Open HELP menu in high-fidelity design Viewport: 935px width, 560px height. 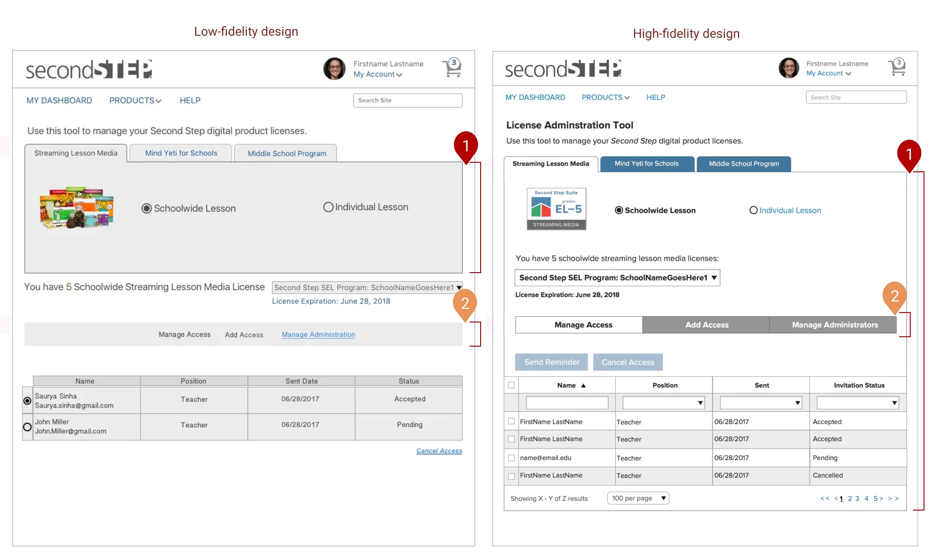656,97
